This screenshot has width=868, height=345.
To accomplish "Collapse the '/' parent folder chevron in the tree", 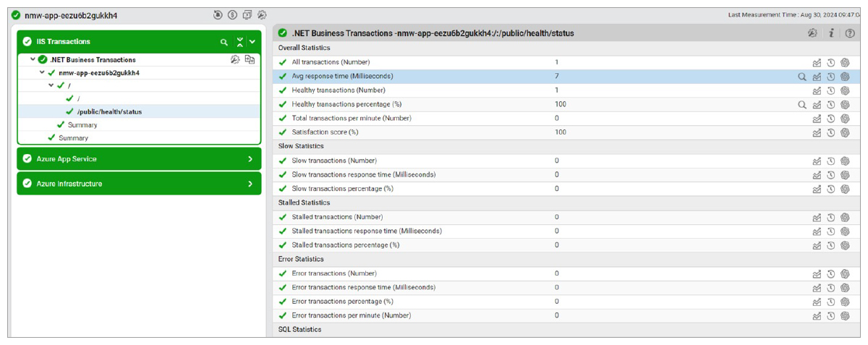I will point(51,86).
